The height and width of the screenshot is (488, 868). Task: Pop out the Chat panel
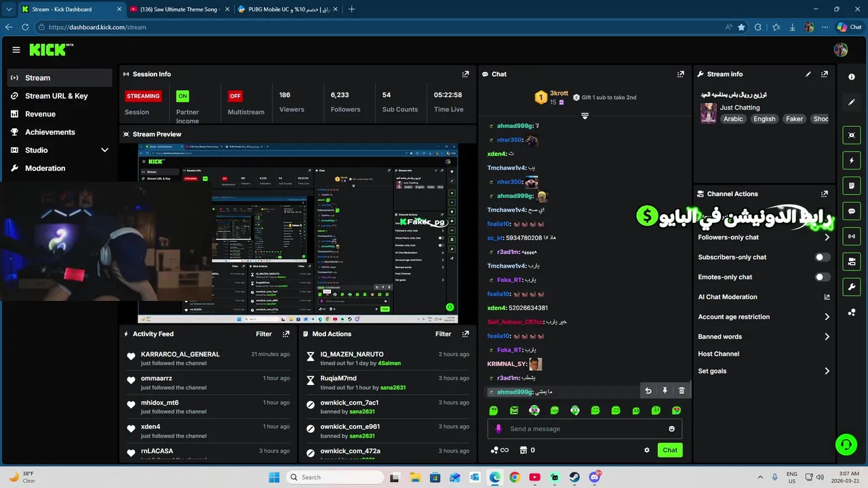(681, 74)
